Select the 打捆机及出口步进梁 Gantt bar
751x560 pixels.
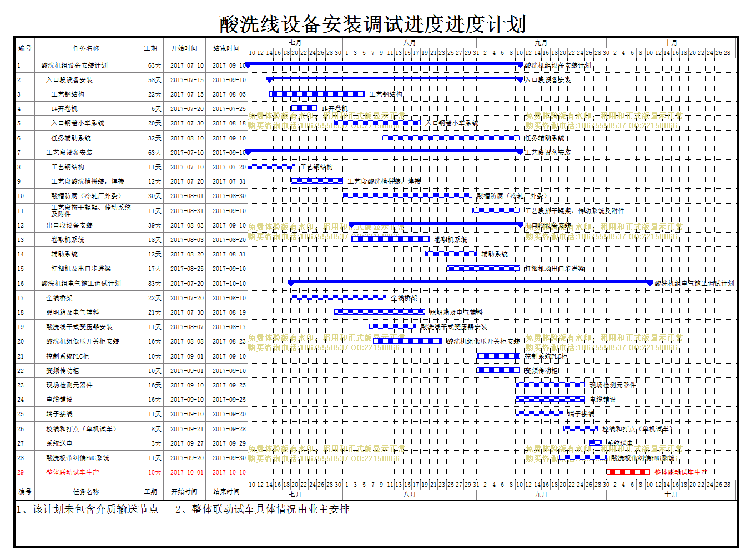483,268
